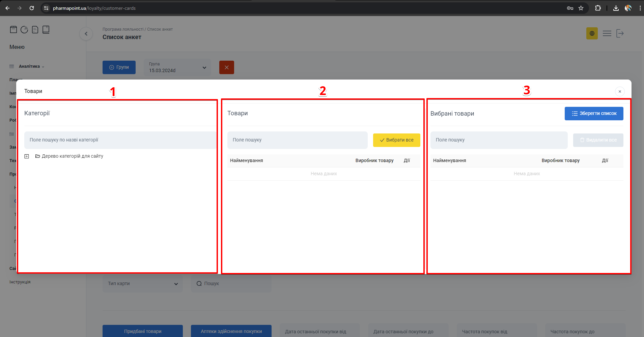This screenshot has height=337, width=644.
Task: Open the Інструкція menu item
Action: [x=20, y=282]
